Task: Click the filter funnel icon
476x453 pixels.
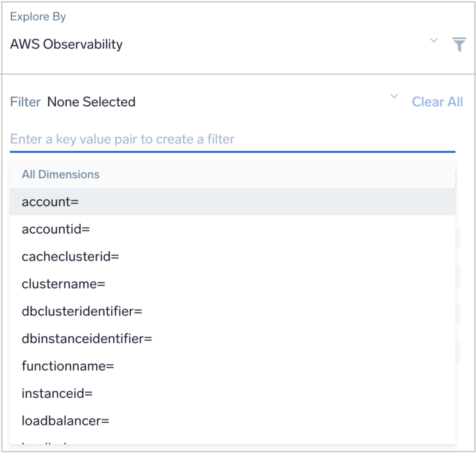Action: (459, 45)
